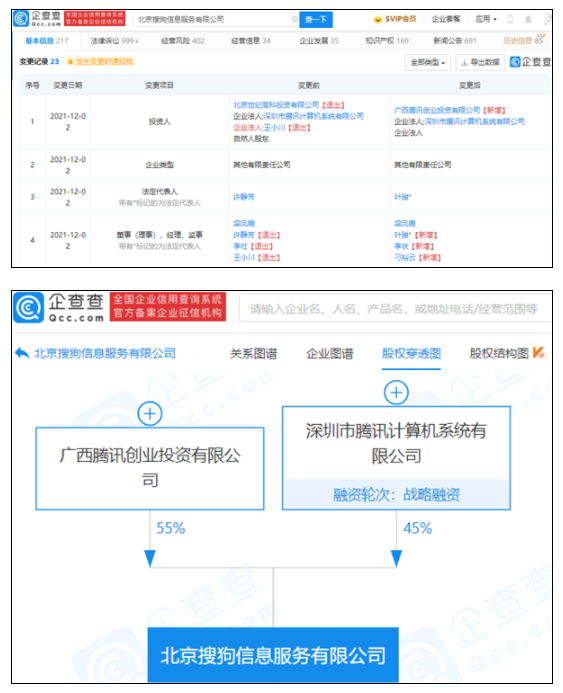563x693 pixels.
Task: Click the 发生变更时通知我 notify link
Action: pyautogui.click(x=101, y=61)
